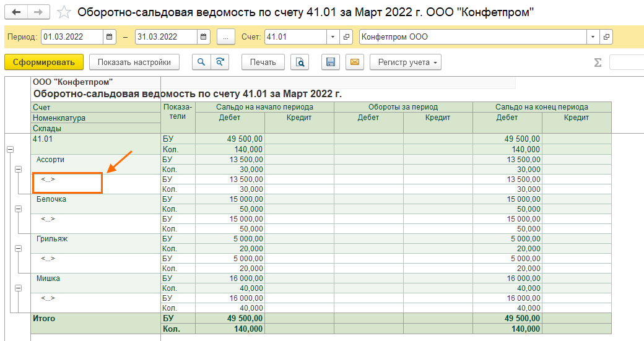The width and height of the screenshot is (644, 341).
Task: Add report to favorites with star icon
Action: pyautogui.click(x=64, y=12)
